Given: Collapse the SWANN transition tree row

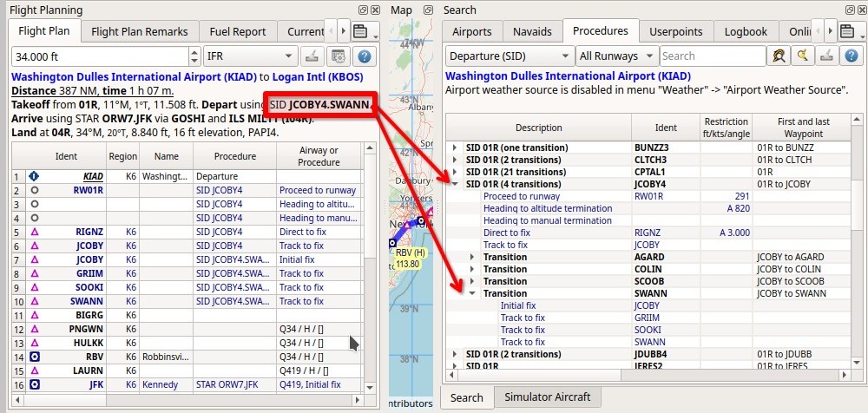Looking at the screenshot, I should tap(472, 293).
